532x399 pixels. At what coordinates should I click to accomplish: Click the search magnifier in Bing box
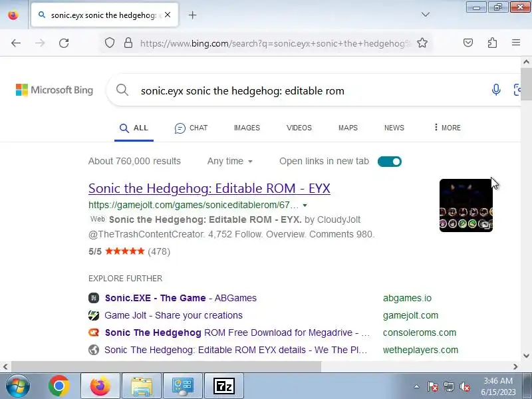[122, 90]
